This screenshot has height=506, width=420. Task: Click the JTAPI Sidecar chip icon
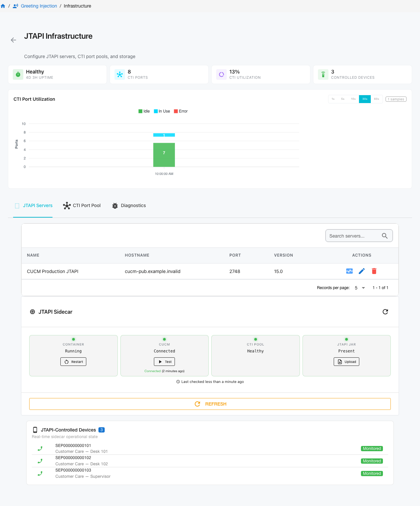pyautogui.click(x=32, y=312)
